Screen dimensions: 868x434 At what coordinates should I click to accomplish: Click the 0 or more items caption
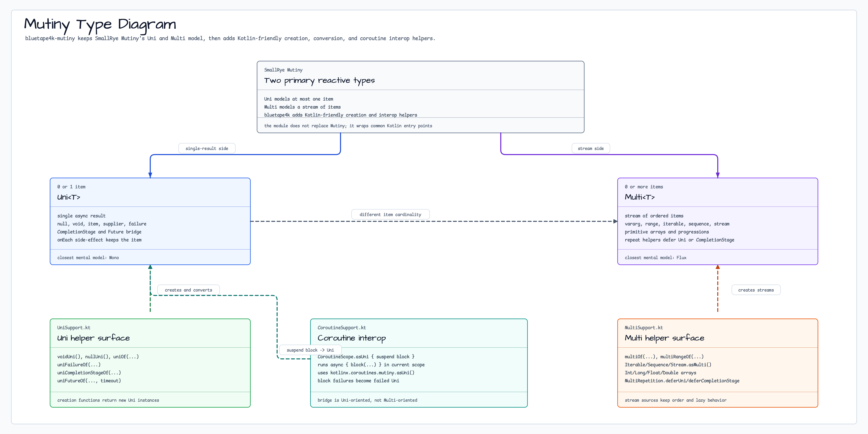(x=644, y=187)
